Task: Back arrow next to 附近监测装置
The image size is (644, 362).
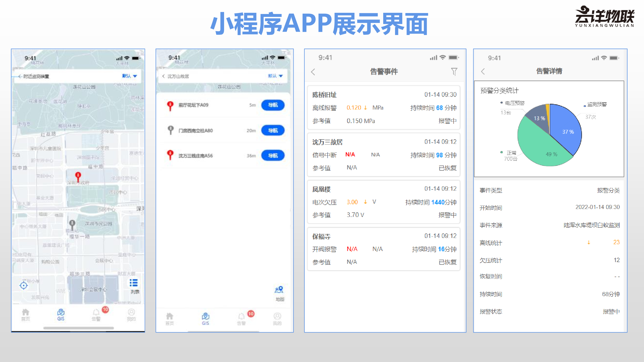Action: tap(20, 76)
